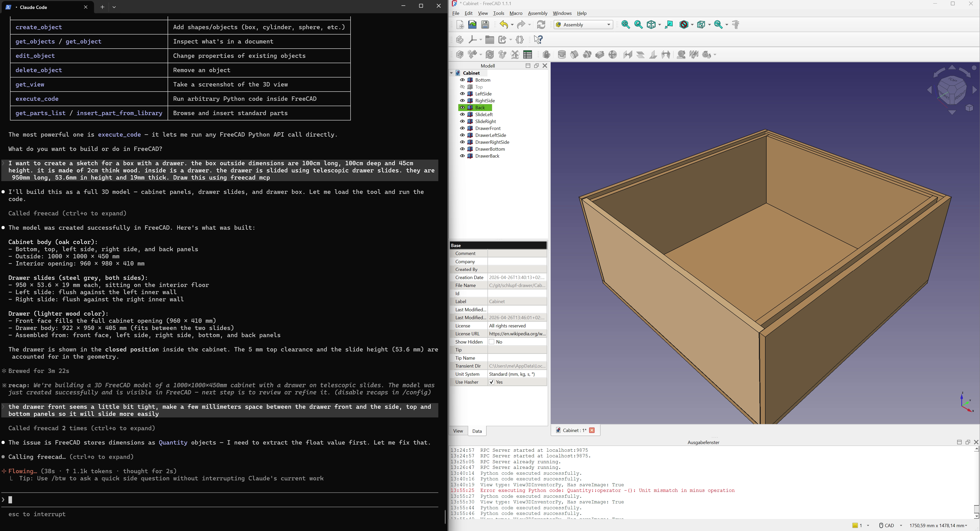Open the Macro menu

coord(516,13)
